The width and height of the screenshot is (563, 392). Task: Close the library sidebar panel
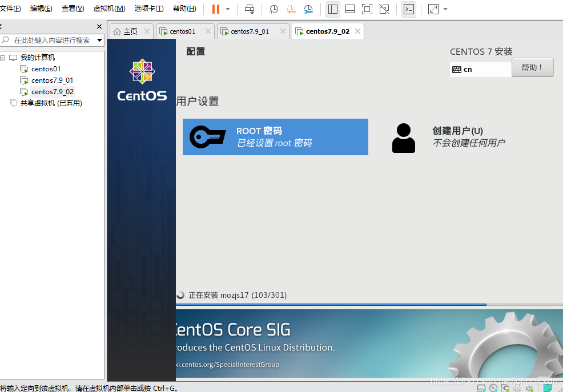tap(99, 27)
